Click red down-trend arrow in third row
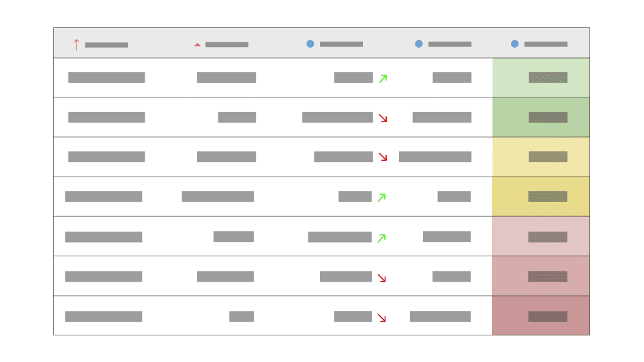Image resolution: width=644 pixels, height=362 pixels. click(x=383, y=157)
